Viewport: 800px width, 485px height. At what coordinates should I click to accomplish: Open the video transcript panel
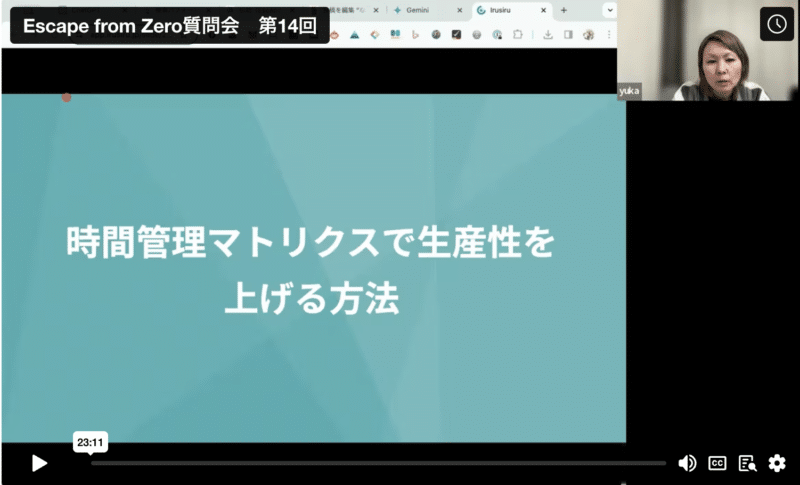click(x=747, y=463)
